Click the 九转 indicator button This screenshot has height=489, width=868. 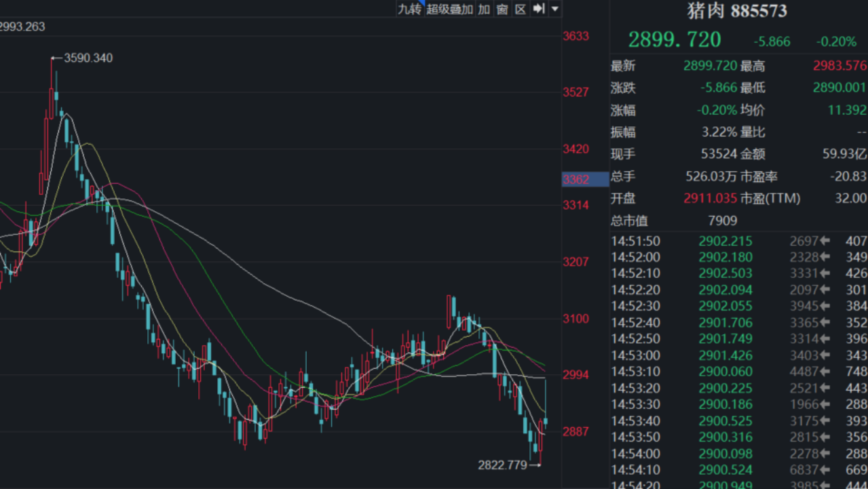tap(409, 9)
